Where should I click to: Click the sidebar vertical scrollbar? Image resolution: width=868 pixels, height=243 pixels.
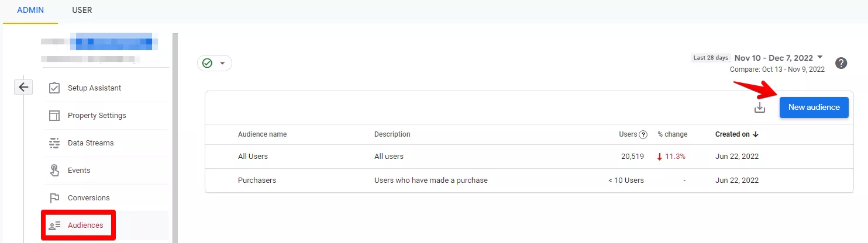(175, 138)
